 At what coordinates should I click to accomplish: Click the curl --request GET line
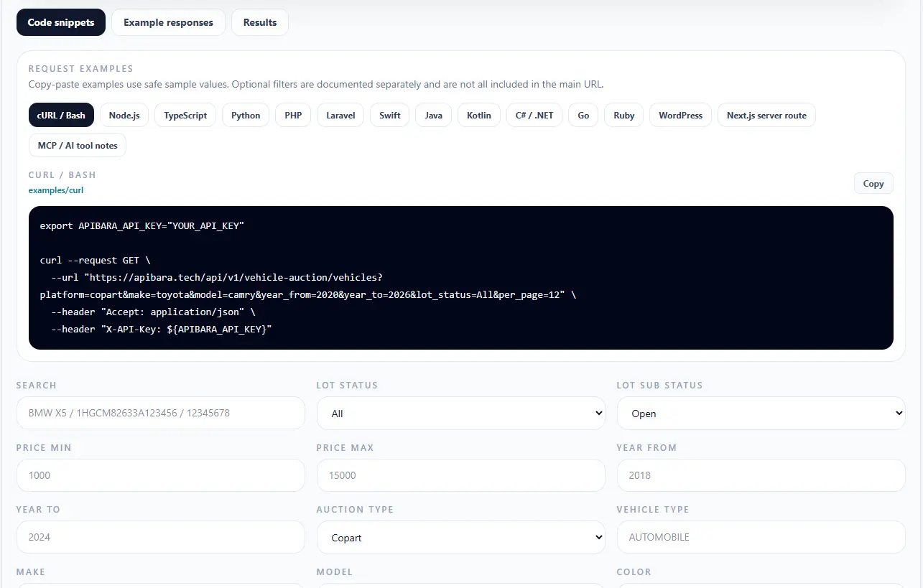96,260
